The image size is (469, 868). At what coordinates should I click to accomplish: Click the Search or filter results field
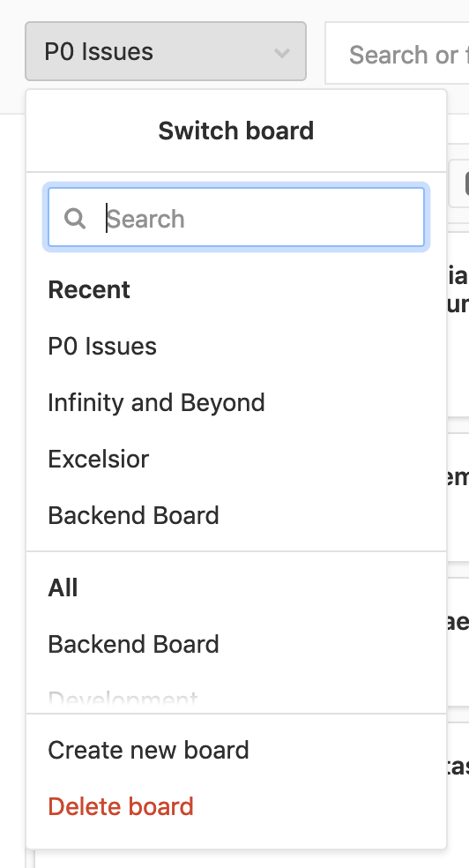397,54
